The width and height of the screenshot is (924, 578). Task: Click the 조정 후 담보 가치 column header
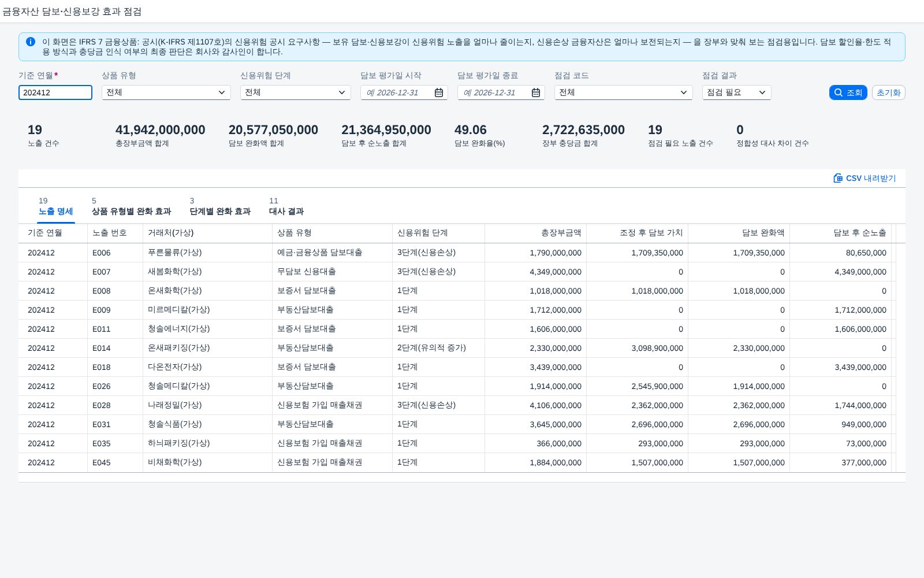(638, 233)
